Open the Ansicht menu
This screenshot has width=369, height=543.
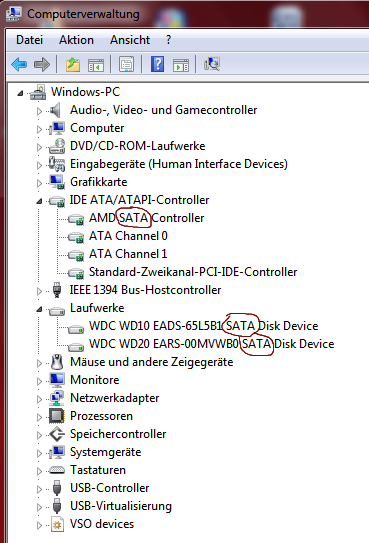130,40
